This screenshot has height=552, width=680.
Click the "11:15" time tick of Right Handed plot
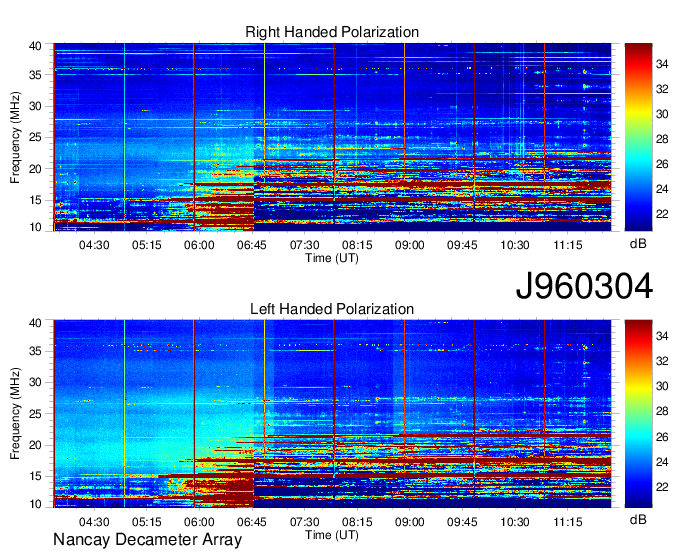click(568, 245)
